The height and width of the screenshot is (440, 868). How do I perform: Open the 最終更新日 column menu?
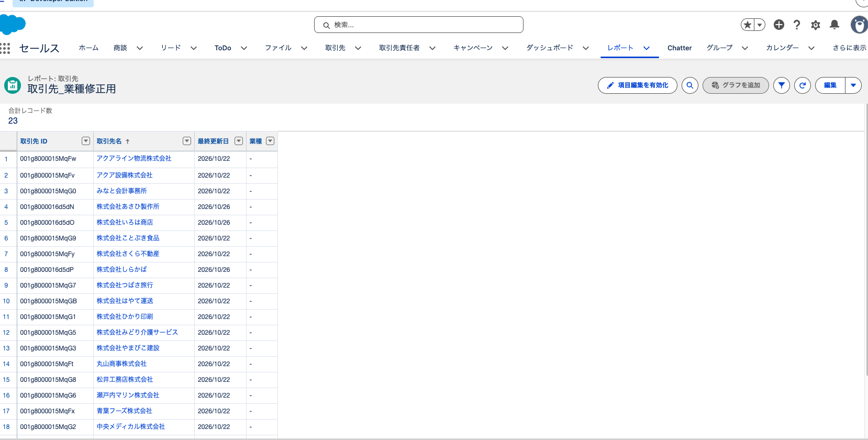(239, 141)
